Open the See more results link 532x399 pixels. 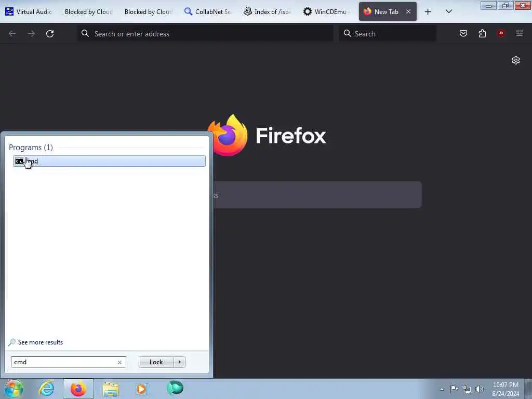(x=41, y=342)
